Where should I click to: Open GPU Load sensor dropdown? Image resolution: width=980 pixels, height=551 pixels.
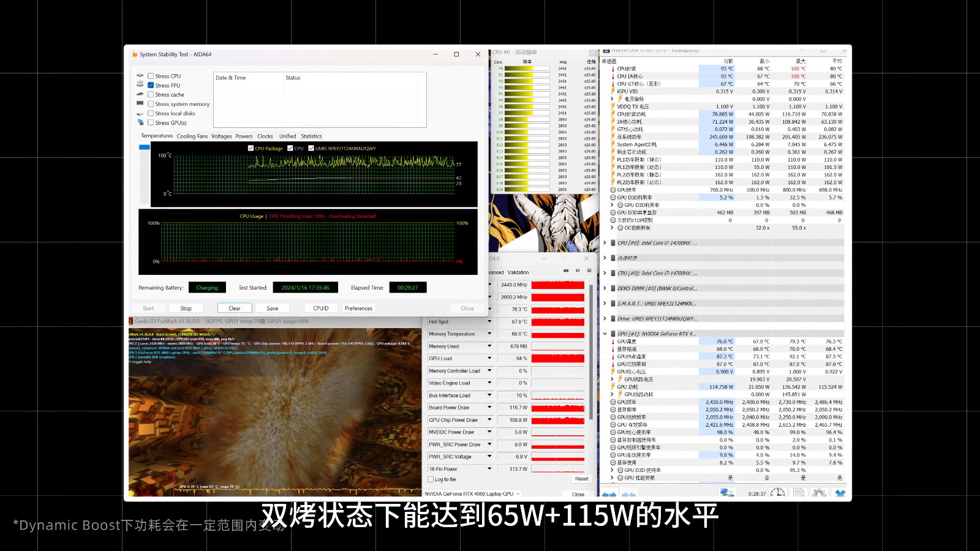point(489,358)
